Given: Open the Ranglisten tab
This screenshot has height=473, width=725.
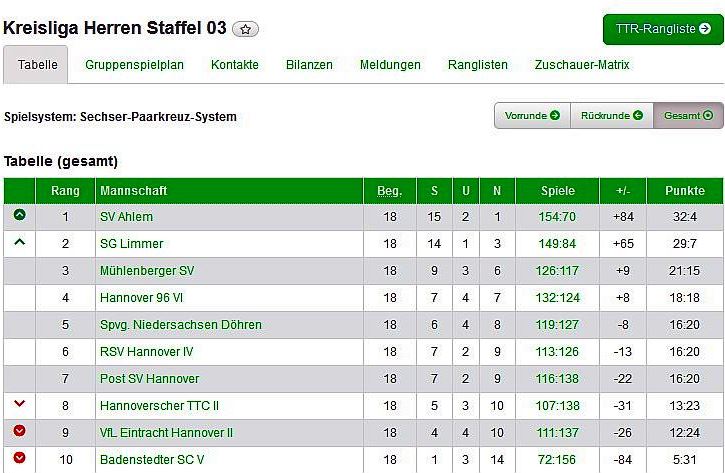Looking at the screenshot, I should pyautogui.click(x=477, y=65).
